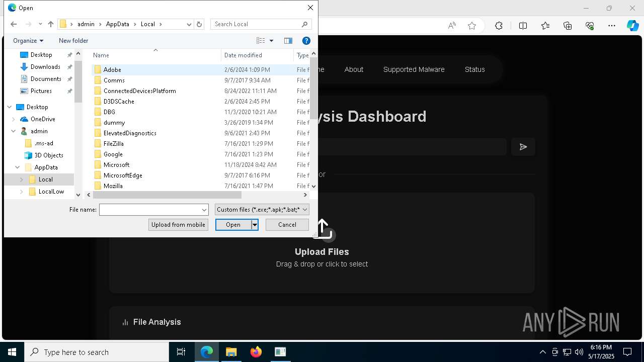The image size is (644, 362).
Task: Toggle Edge split screen icon
Action: pos(523,26)
